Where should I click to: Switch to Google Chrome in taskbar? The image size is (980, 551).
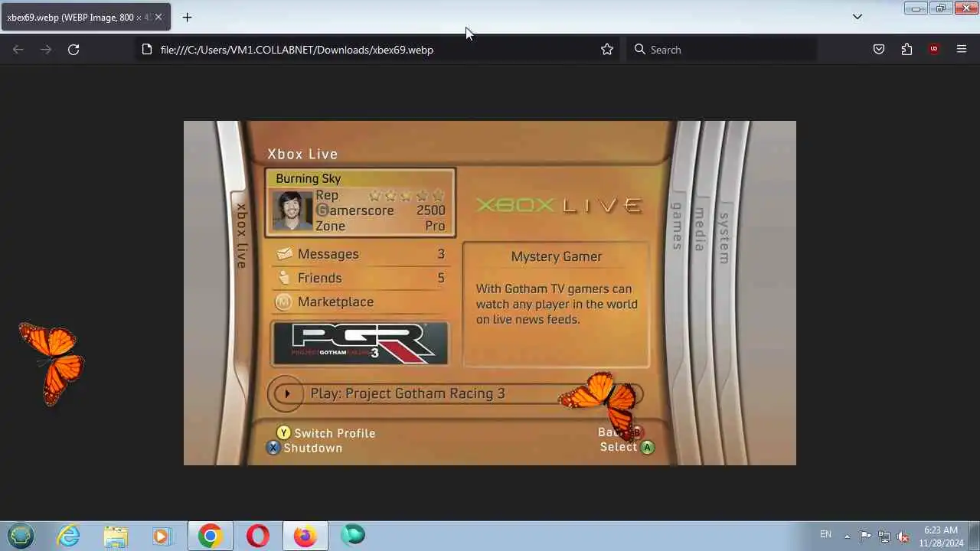coord(210,536)
